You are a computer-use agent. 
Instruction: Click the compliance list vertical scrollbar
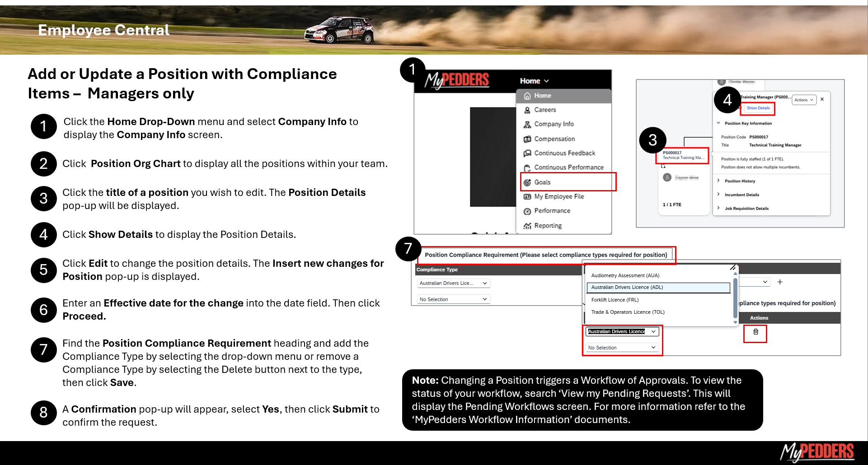pyautogui.click(x=735, y=298)
